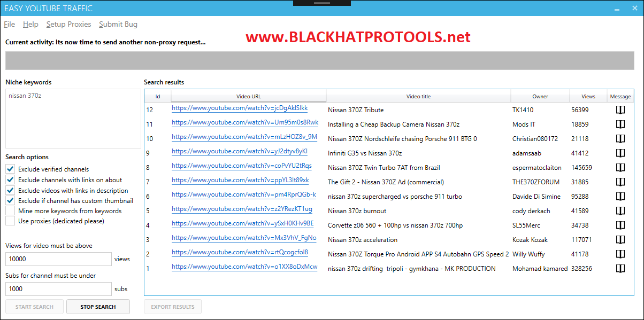Toggle Exclude verified channels checkbox
This screenshot has width=644, height=320.
coord(10,169)
